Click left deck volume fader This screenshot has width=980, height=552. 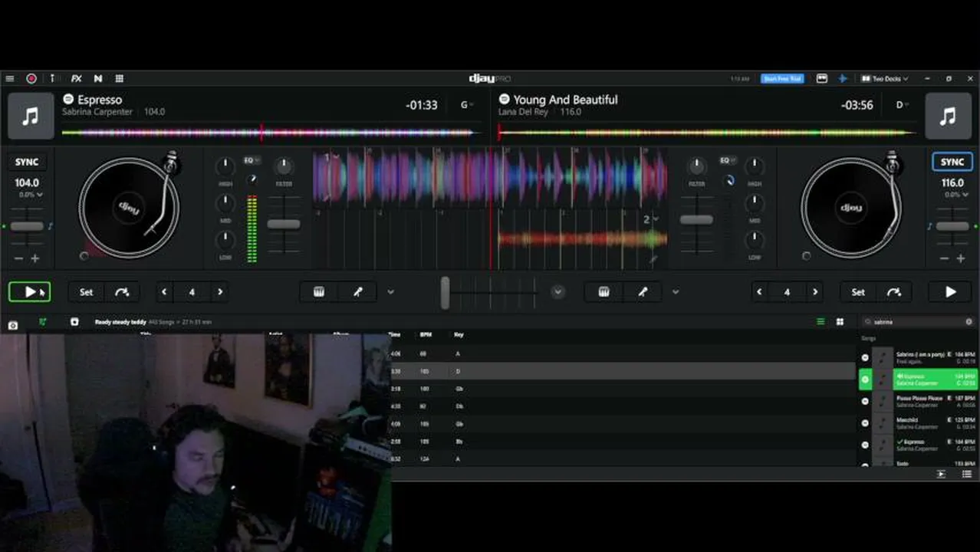pos(283,224)
